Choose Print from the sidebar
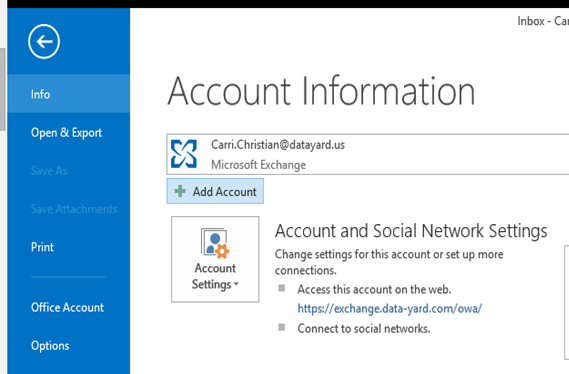The height and width of the screenshot is (374, 569). [x=42, y=247]
